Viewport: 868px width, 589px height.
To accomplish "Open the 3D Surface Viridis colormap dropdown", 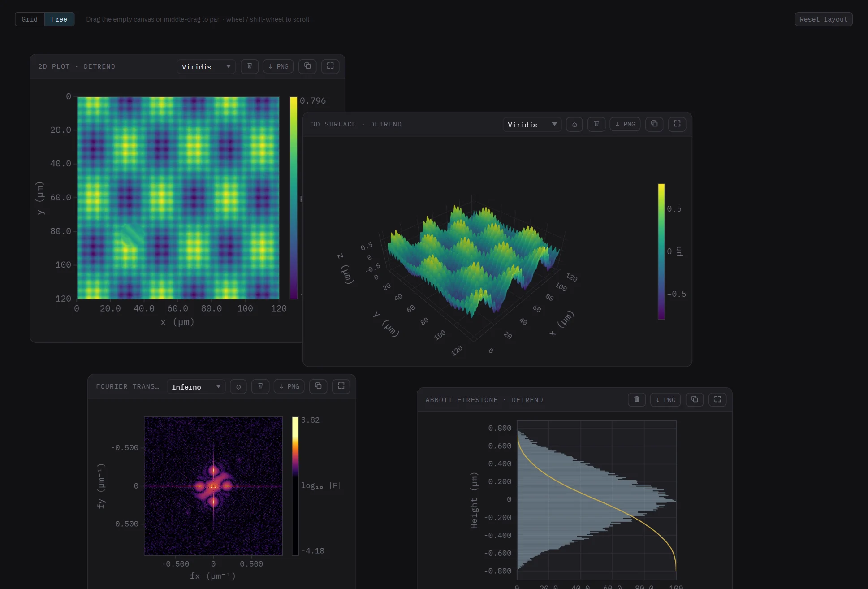I will click(532, 125).
